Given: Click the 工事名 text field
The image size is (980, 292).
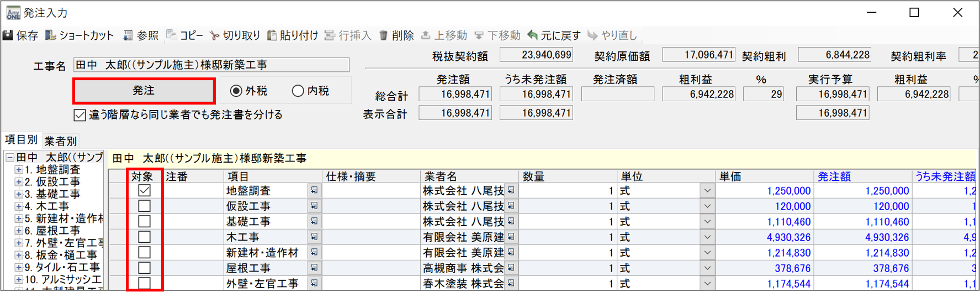Looking at the screenshot, I should tap(211, 65).
